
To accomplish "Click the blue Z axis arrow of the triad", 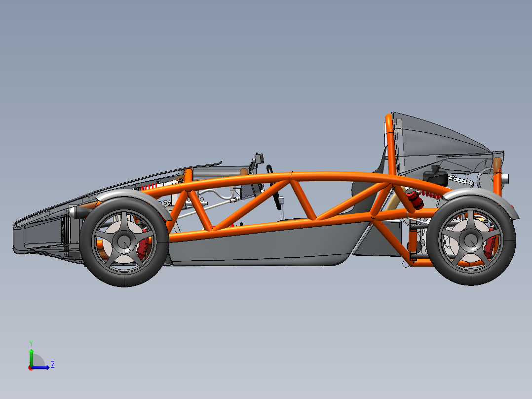I will (40, 367).
